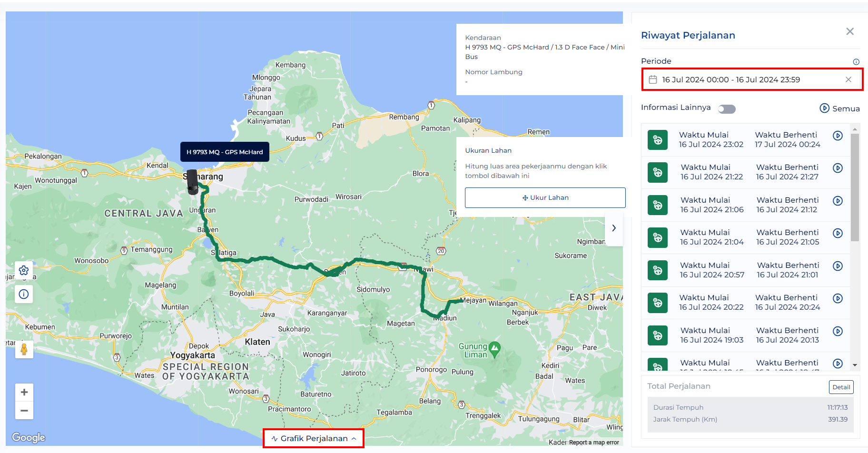
Task: Click the vehicle marker on the map
Action: pyautogui.click(x=192, y=182)
